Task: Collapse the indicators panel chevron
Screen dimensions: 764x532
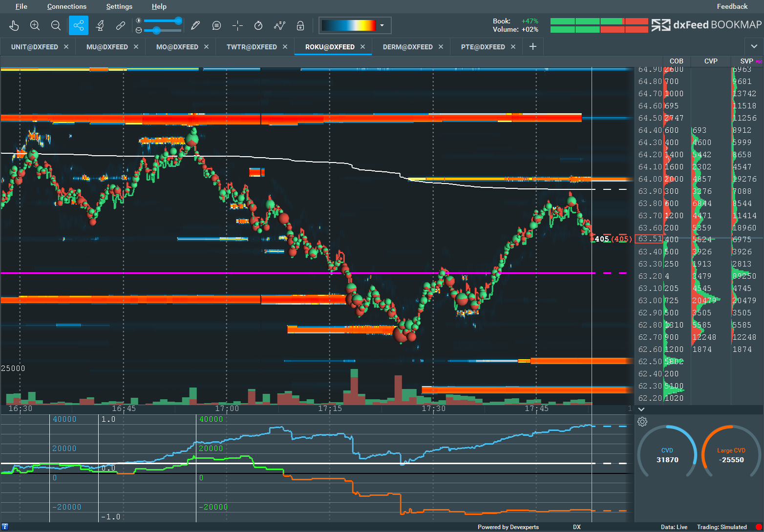Action: [641, 409]
